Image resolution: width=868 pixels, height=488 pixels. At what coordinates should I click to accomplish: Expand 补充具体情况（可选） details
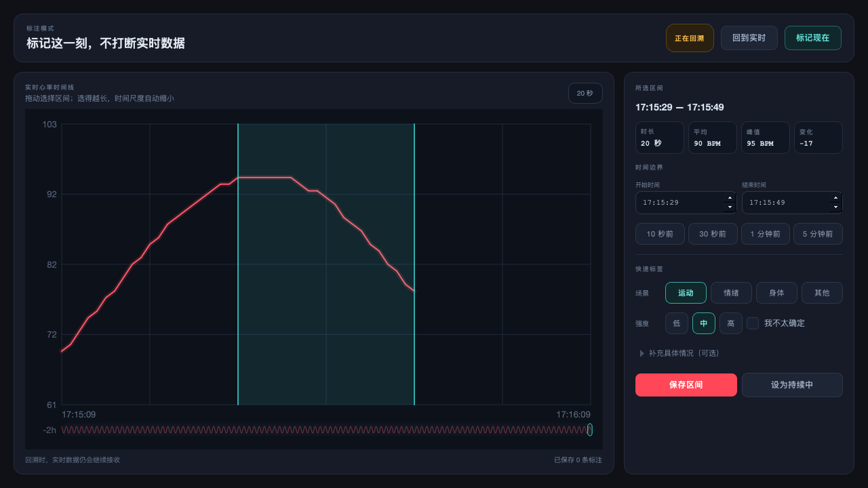[x=679, y=353]
